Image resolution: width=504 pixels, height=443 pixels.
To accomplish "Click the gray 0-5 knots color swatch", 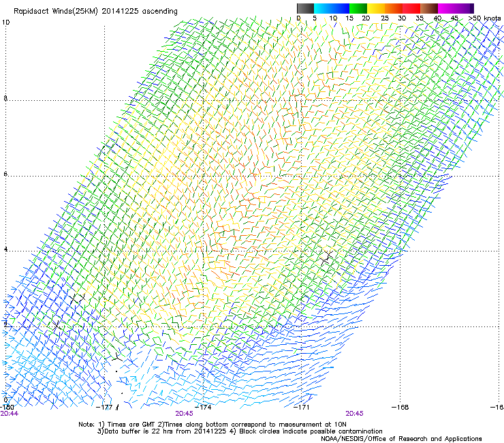I will coord(305,8).
